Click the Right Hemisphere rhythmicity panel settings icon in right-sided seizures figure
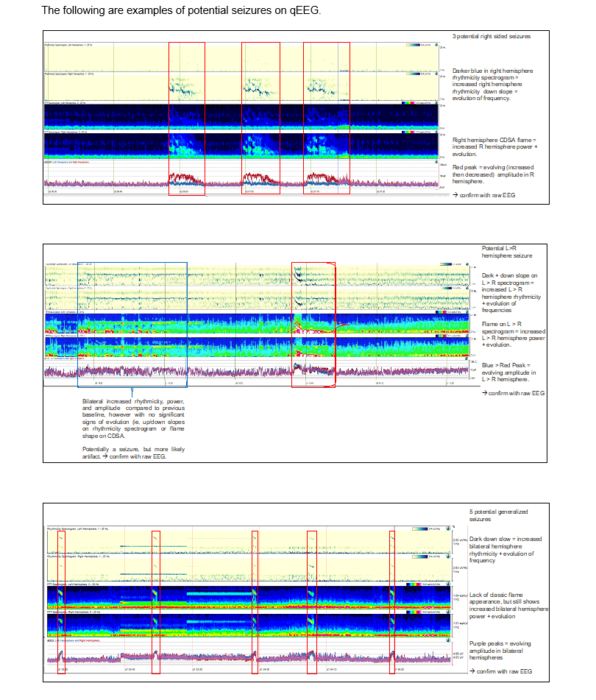The width and height of the screenshot is (596, 700). click(x=437, y=74)
